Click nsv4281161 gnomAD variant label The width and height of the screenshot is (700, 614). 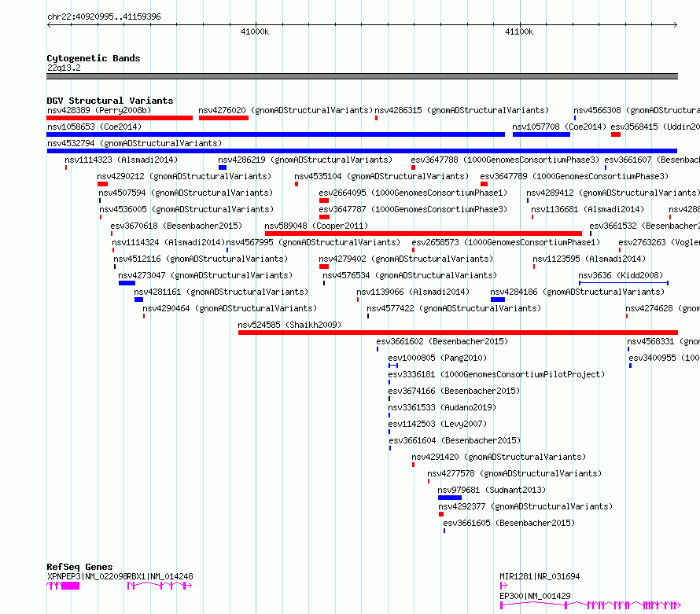[x=221, y=292]
